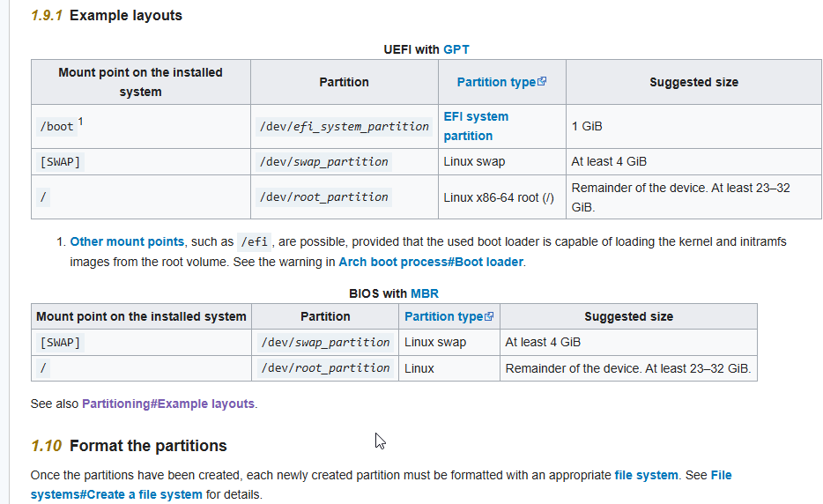823x504 pixels.
Task: Click the inline /efi code text
Action: point(256,241)
